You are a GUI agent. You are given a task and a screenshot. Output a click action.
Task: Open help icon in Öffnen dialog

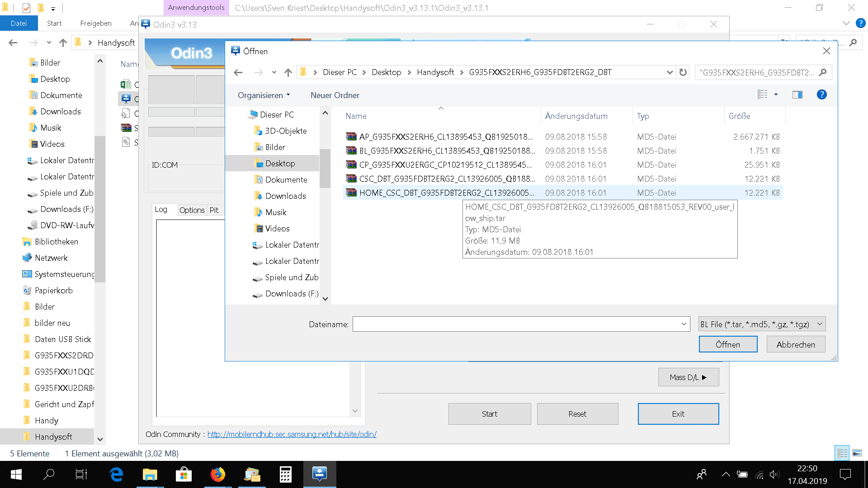(x=822, y=94)
